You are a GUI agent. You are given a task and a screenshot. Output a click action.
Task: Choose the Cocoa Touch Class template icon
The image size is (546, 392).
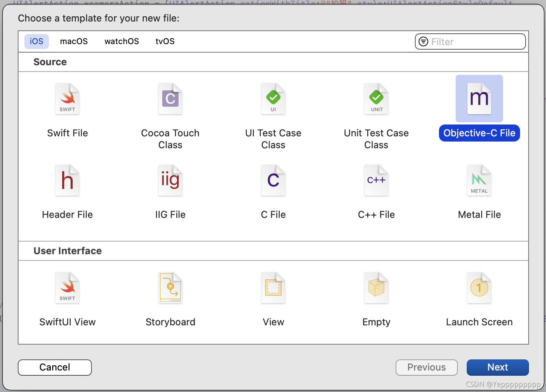coord(170,99)
